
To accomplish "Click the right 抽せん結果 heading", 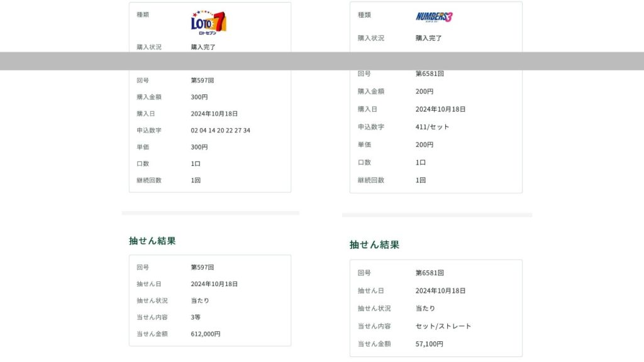I will tap(374, 244).
